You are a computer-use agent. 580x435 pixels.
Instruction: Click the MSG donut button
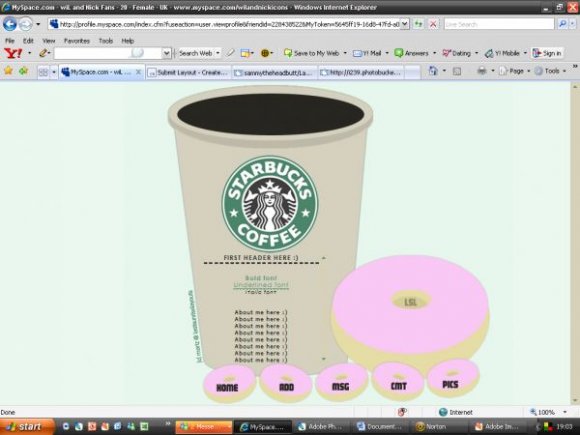tap(341, 382)
